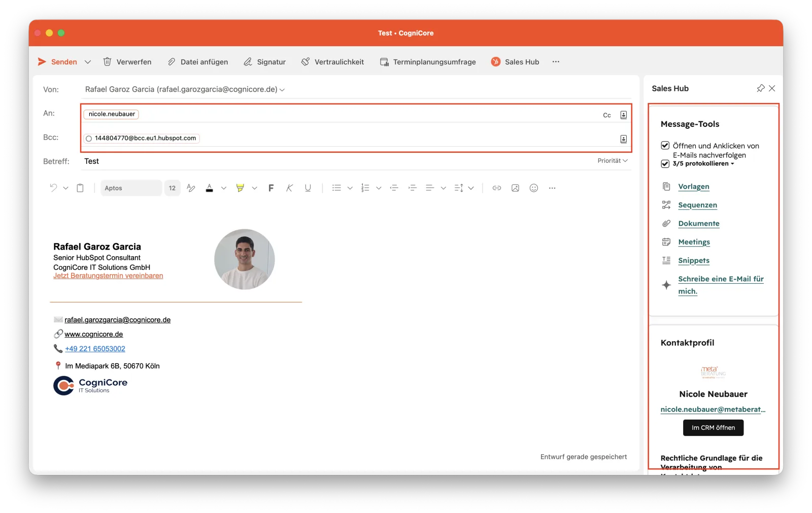This screenshot has width=812, height=513.
Task: Insert a picture with the image icon
Action: [x=515, y=188]
